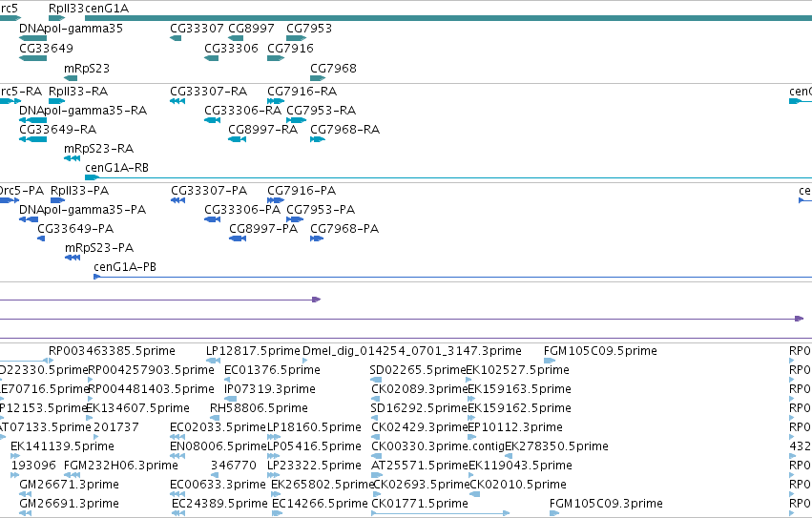Click the mRpS23-PA protein feature
The image size is (812, 518).
73,258
